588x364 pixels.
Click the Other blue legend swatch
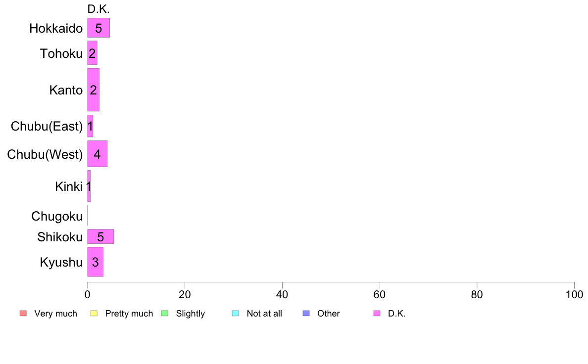[306, 314]
